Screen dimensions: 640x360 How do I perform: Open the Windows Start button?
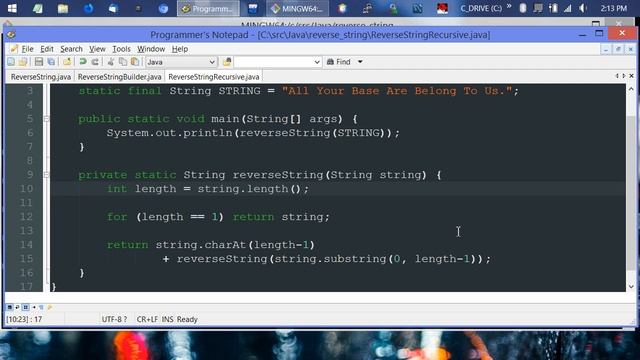click(12, 8)
